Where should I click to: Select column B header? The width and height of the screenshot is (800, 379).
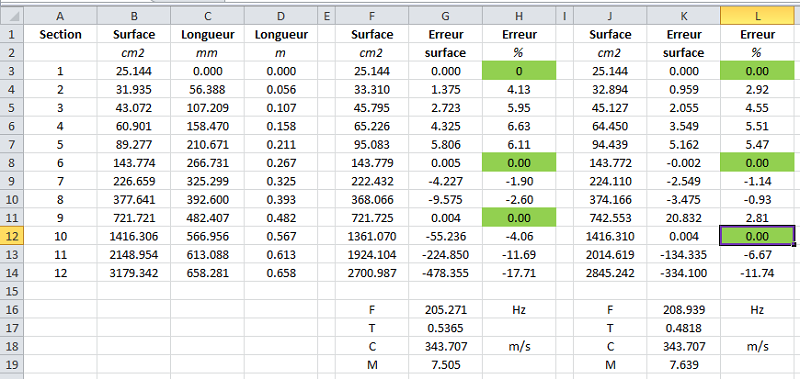pyautogui.click(x=134, y=17)
